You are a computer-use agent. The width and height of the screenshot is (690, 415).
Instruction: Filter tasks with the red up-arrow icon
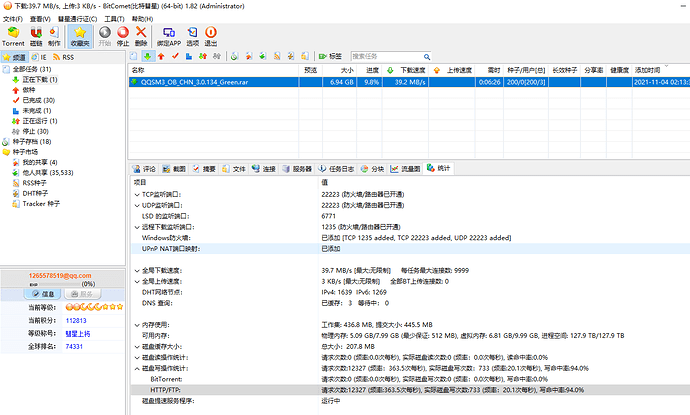(x=161, y=56)
